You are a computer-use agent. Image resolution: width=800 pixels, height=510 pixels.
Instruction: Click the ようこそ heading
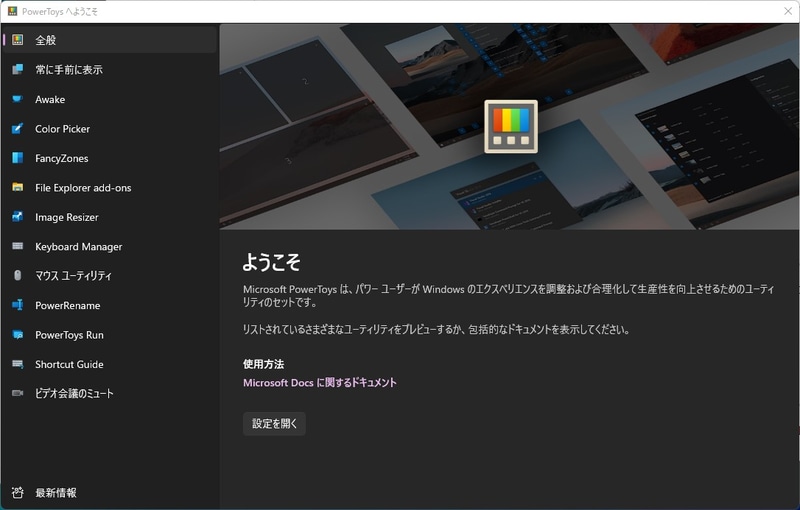point(271,262)
